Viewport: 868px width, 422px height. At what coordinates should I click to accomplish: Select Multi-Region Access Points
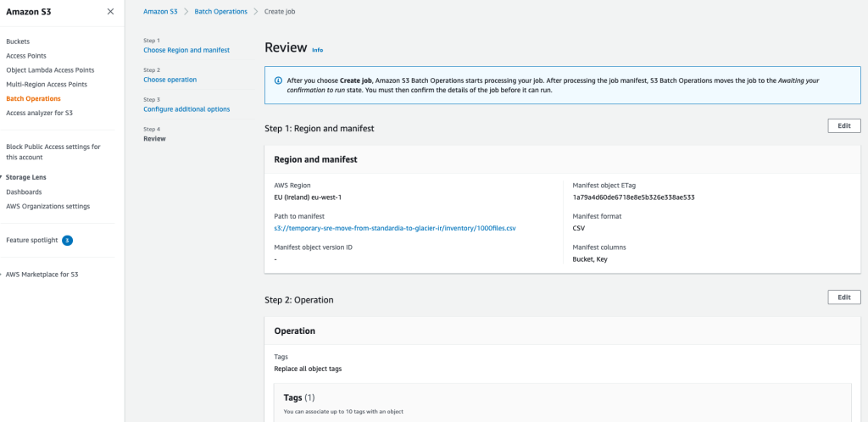click(47, 85)
